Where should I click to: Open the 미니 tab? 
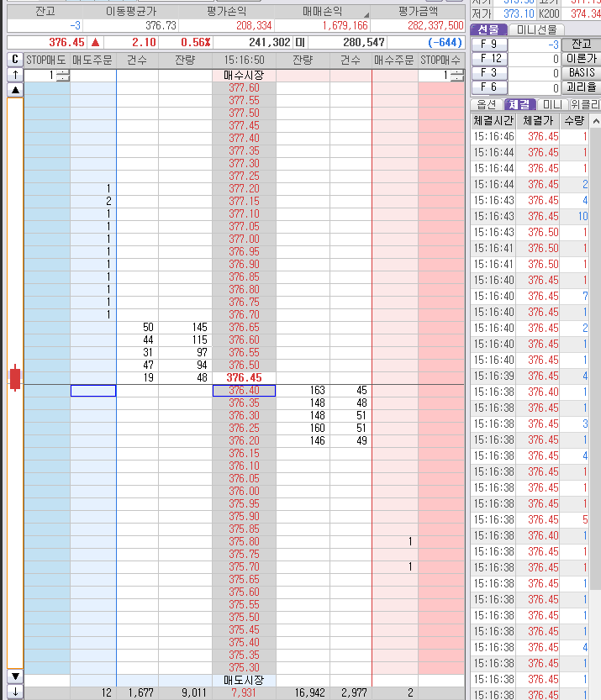click(552, 104)
